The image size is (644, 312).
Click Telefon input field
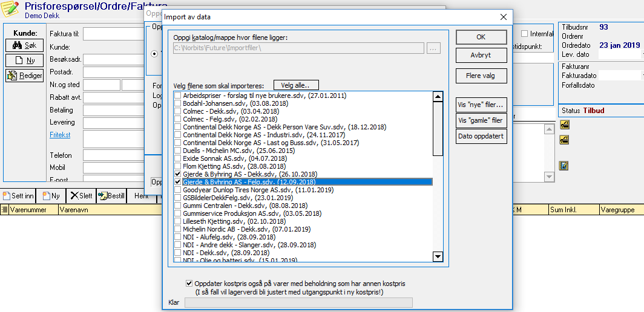click(x=113, y=155)
